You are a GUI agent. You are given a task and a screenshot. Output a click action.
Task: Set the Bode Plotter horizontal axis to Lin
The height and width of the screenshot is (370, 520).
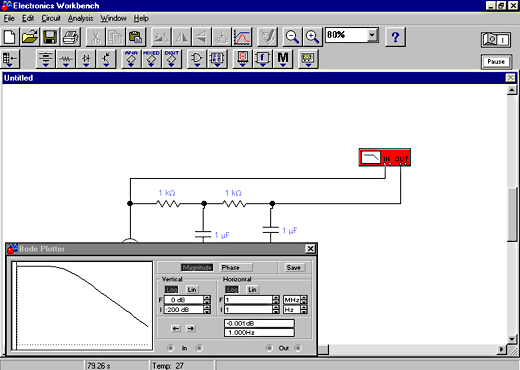point(252,289)
